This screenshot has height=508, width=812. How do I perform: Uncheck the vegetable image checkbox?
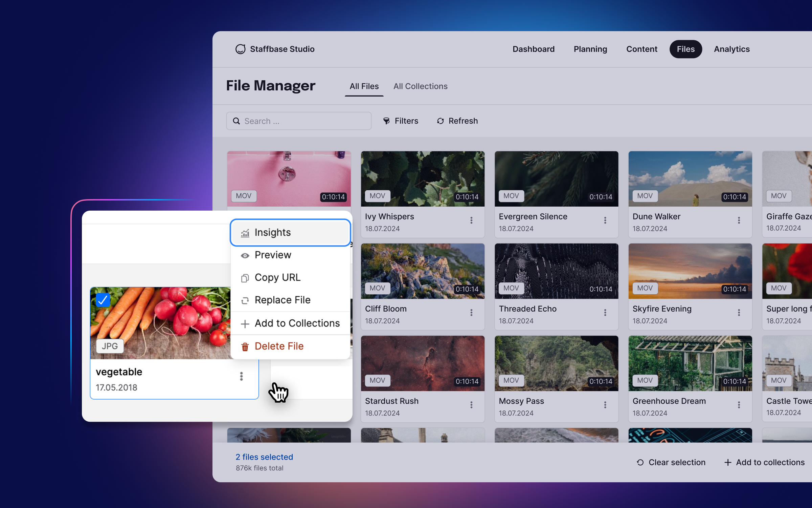click(103, 300)
